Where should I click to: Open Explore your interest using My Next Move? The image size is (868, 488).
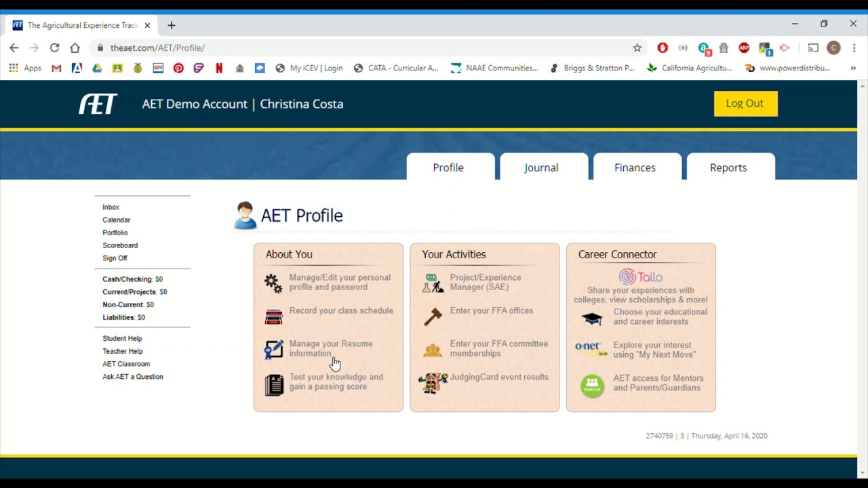654,350
